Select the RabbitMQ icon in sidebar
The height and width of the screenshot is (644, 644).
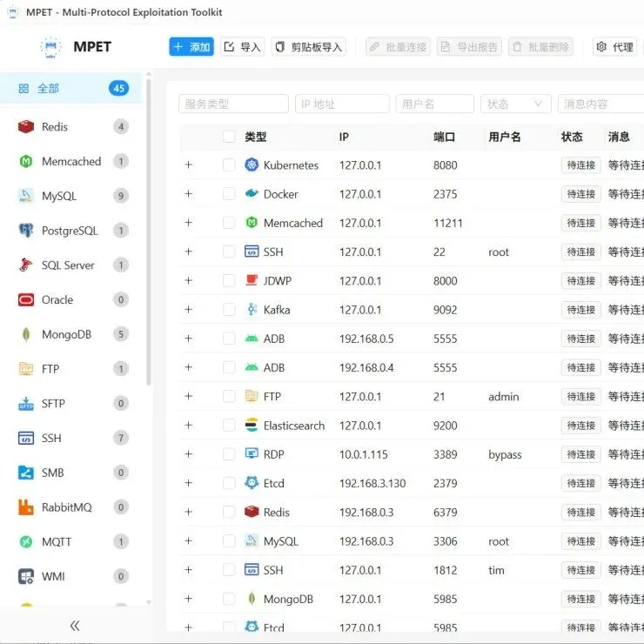26,507
